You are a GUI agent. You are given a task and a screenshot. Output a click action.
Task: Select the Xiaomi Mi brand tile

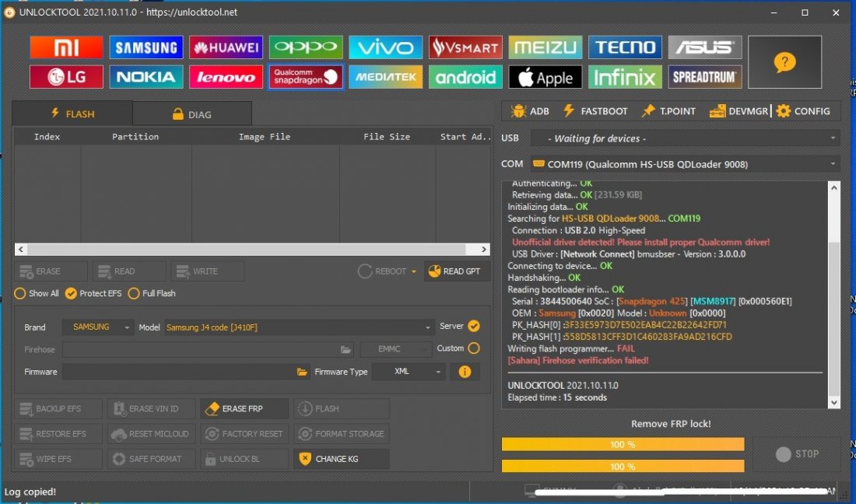66,47
